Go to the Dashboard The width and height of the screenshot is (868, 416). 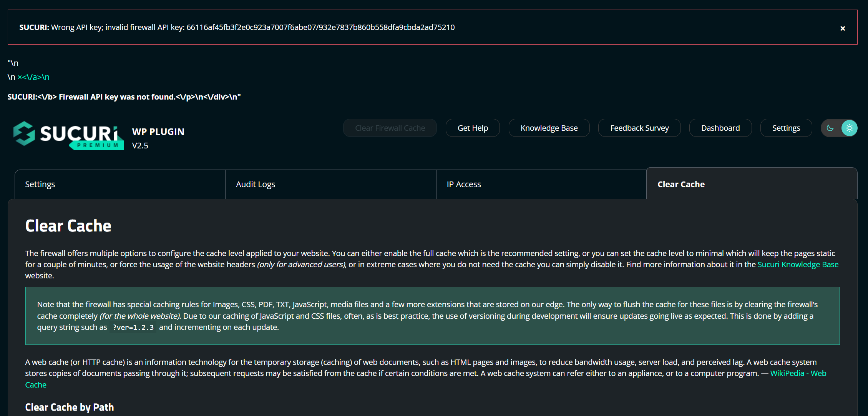[720, 128]
